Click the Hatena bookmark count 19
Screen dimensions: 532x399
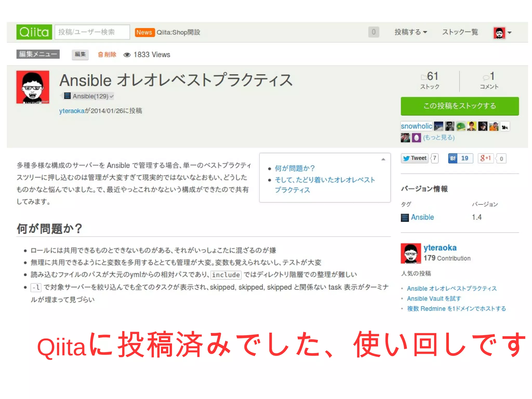pyautogui.click(x=465, y=158)
